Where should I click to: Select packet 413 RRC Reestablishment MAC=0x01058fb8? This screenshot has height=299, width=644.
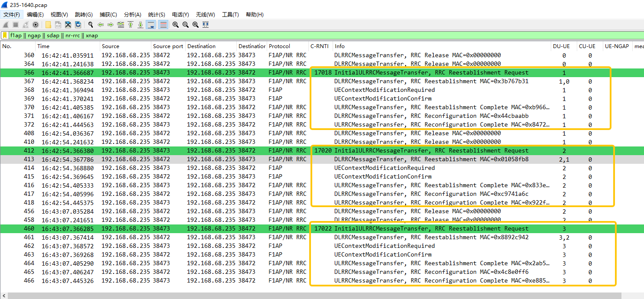322,159
